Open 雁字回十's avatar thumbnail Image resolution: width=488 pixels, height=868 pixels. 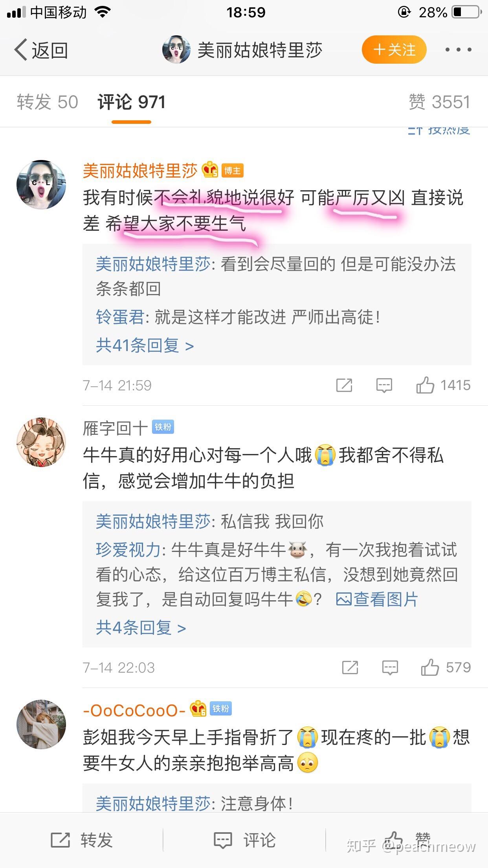coord(41,442)
